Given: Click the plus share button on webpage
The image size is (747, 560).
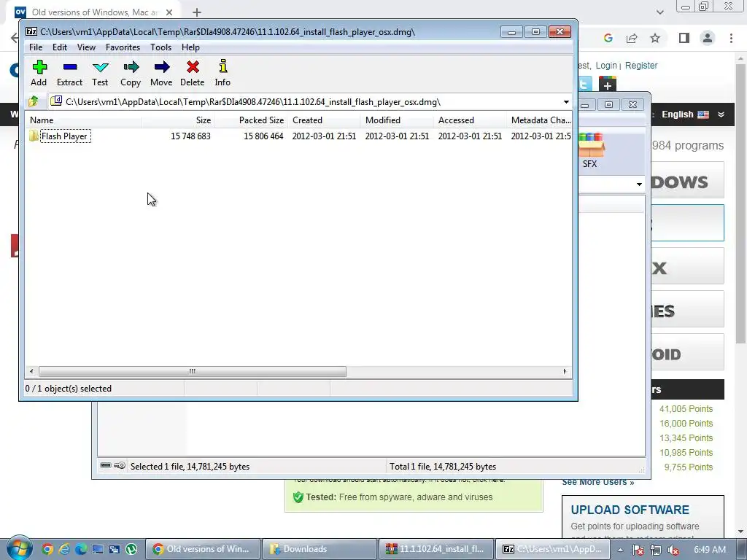Looking at the screenshot, I should pos(608,85).
